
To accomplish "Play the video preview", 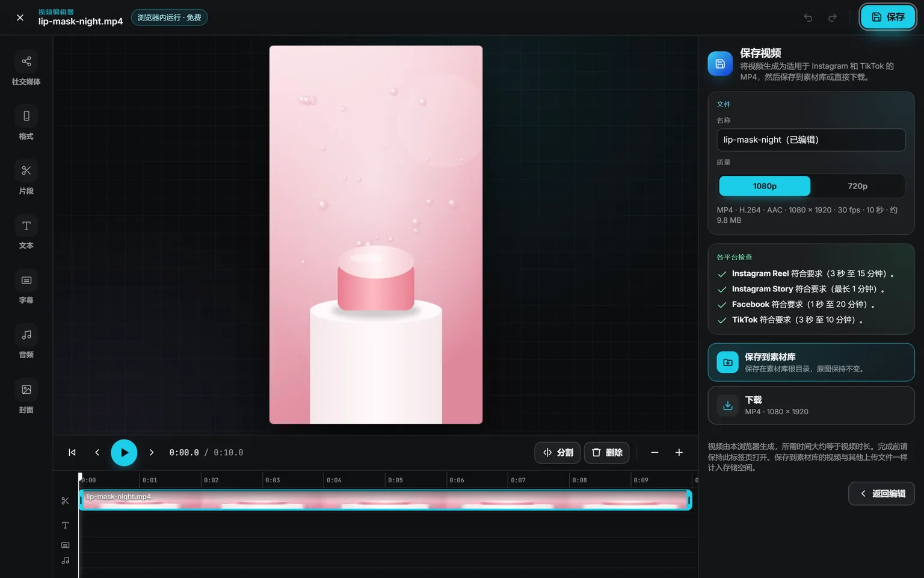I will point(124,453).
